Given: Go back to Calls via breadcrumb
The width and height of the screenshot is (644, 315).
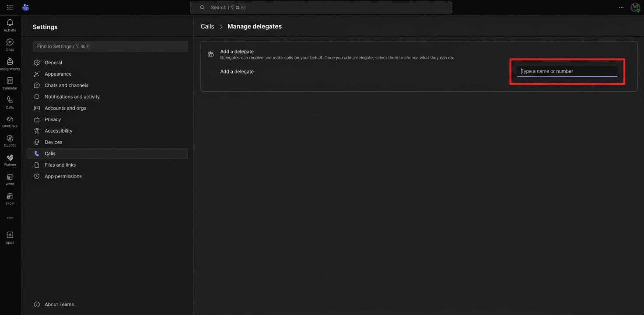Looking at the screenshot, I should coord(207,26).
